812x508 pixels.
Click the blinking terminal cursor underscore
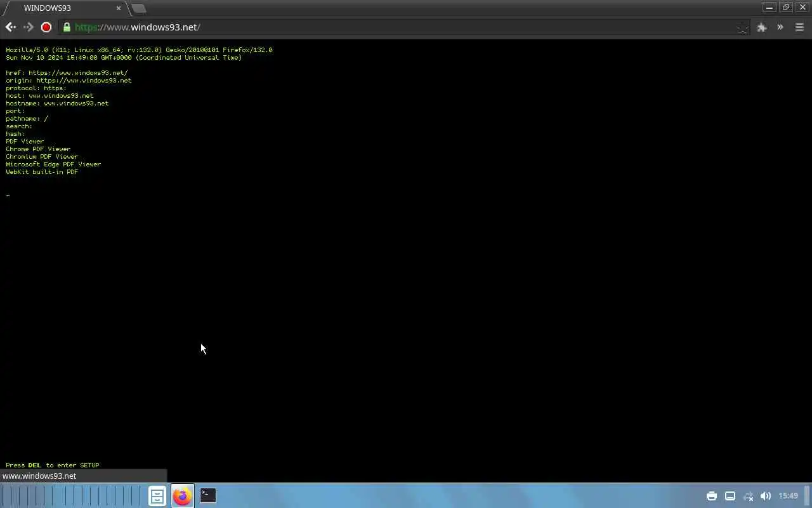[8, 195]
